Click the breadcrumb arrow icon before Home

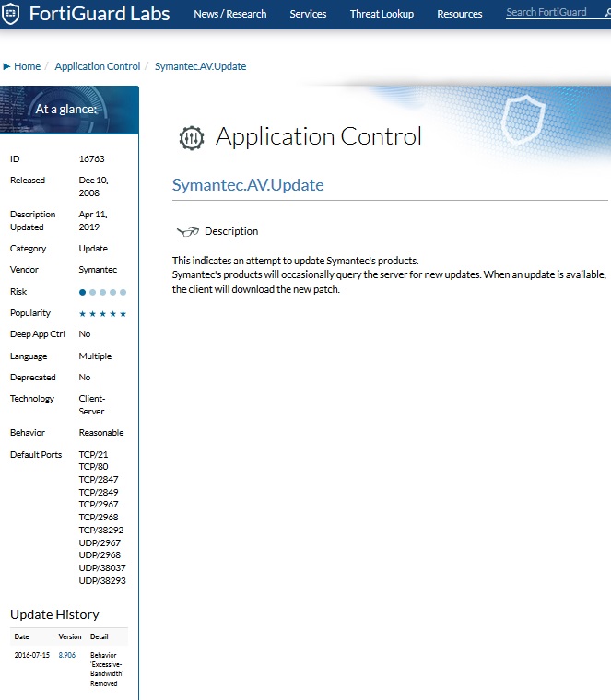tap(6, 66)
